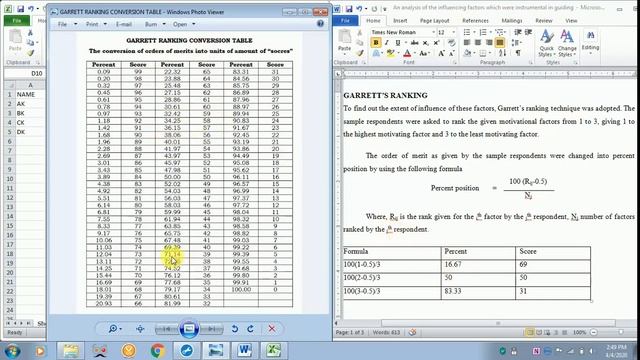This screenshot has height=360, width=640.
Task: Toggle Subscript in Word ribbon
Action: (425, 42)
